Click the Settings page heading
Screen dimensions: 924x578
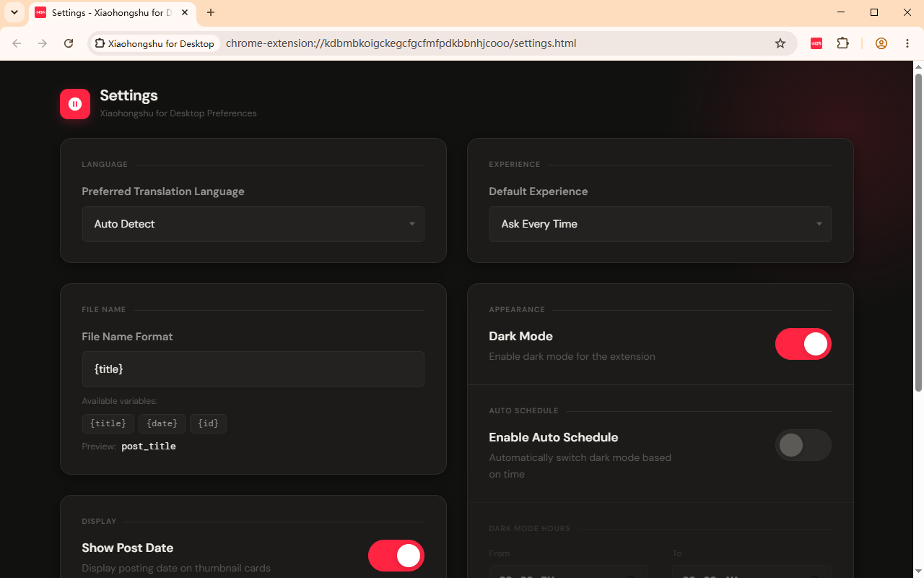(129, 95)
